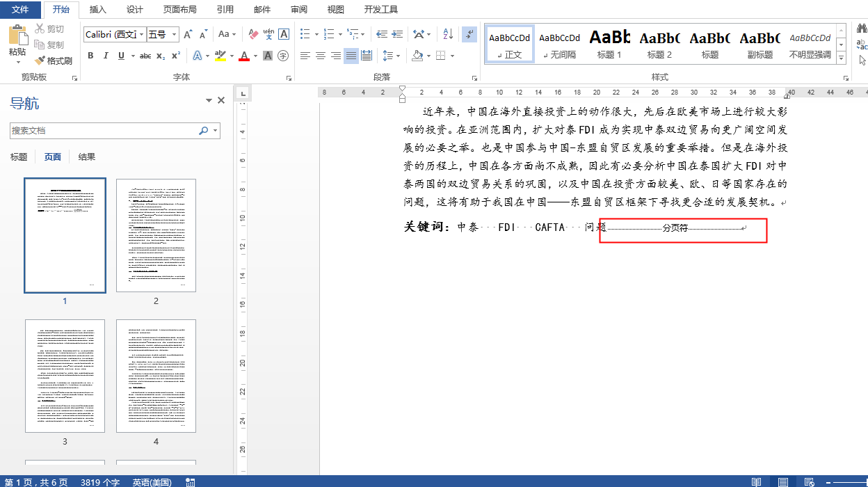Enable the justify alignment option
This screenshot has height=487, width=868.
tap(351, 55)
